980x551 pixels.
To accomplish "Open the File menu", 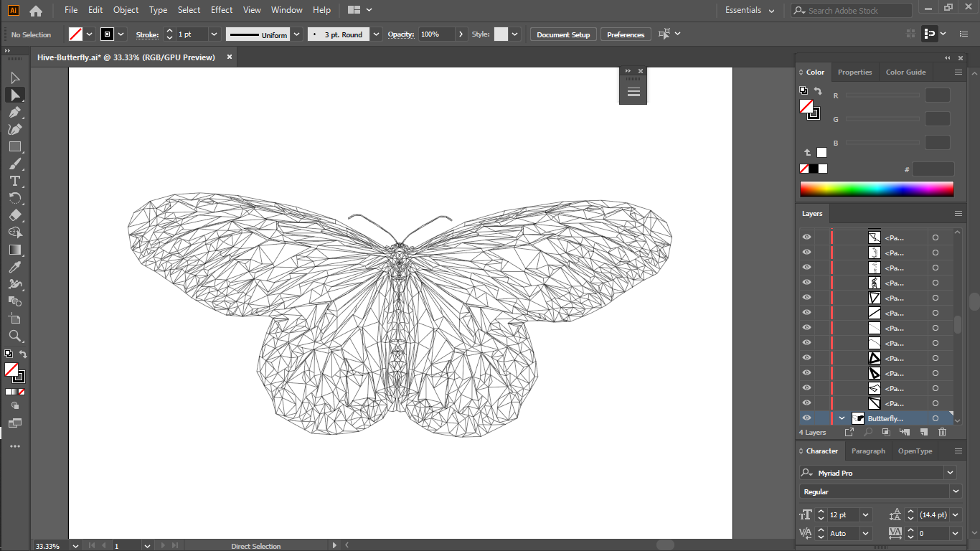I will 71,10.
